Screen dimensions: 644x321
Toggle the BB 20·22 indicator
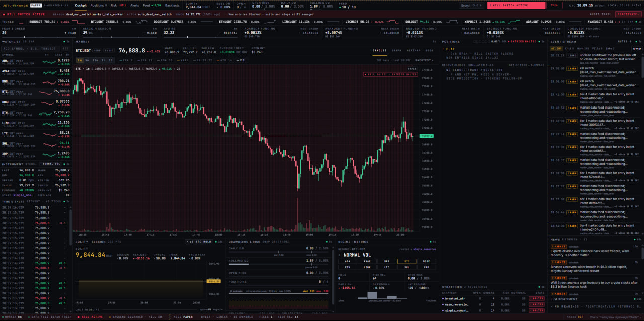203,60
